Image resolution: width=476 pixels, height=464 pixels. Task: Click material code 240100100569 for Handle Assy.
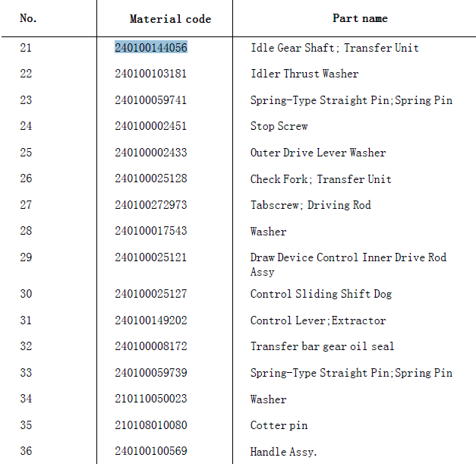[151, 451]
